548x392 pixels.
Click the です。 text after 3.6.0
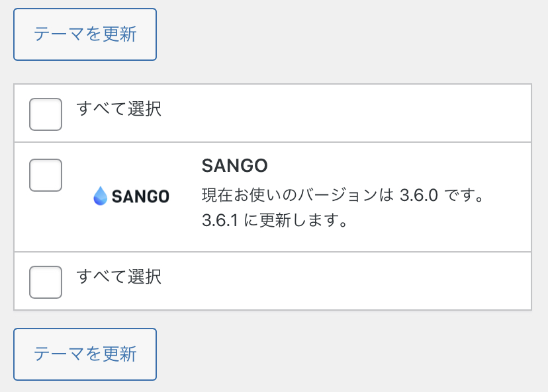pos(464,195)
